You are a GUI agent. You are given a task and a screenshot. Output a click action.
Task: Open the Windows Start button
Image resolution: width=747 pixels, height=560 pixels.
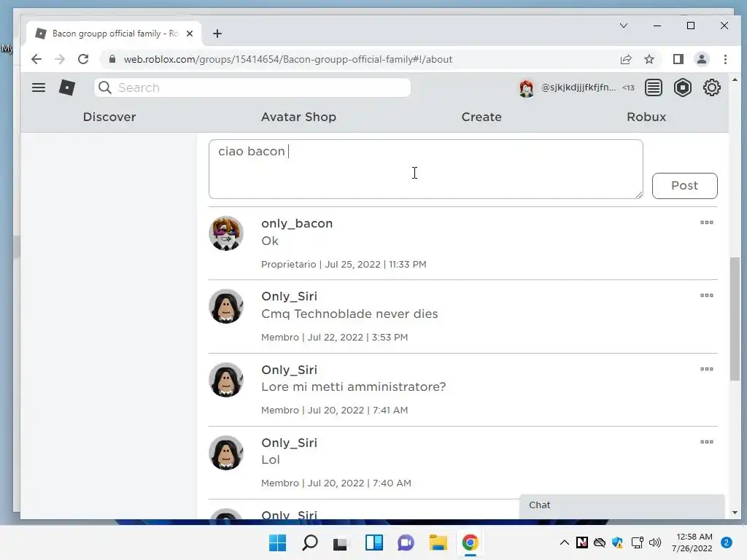[277, 542]
